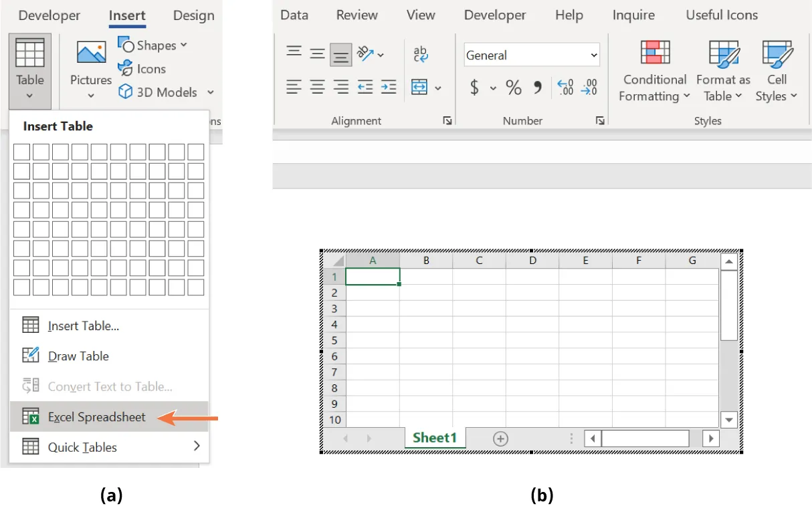Apply the Comma number style
Viewport: 812px width, 508px height.
[537, 87]
